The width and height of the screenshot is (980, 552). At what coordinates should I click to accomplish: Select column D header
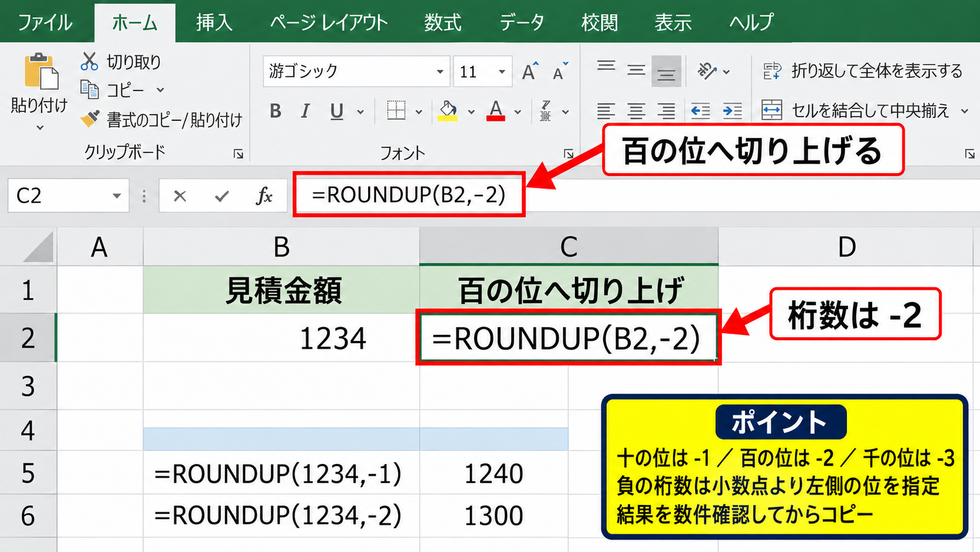tap(847, 247)
